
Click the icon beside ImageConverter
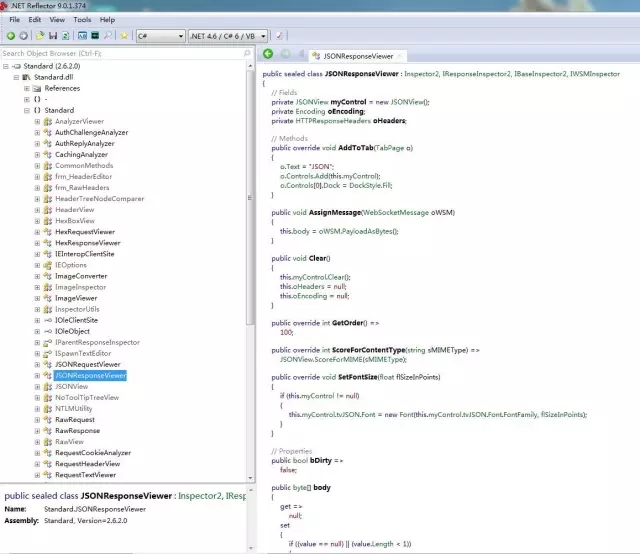coord(48,276)
